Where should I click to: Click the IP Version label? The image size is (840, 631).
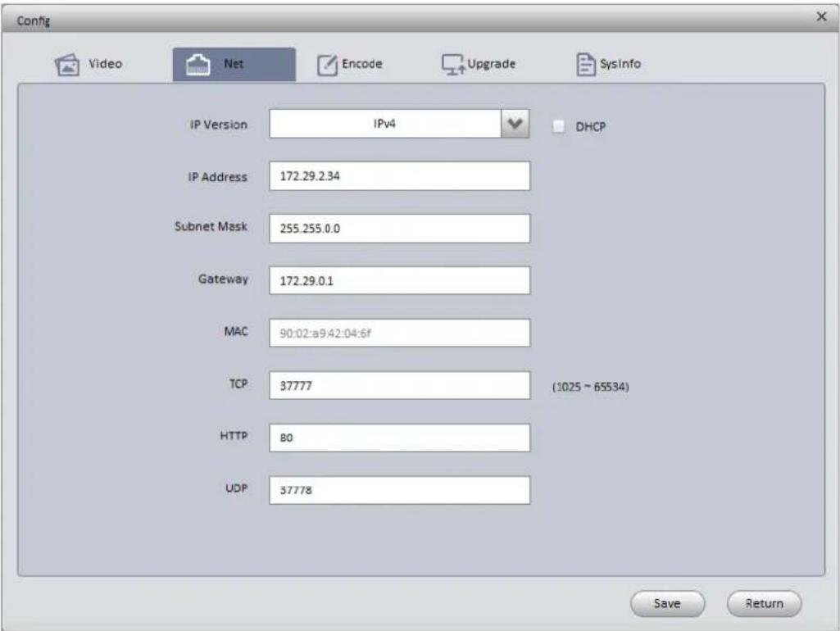(219, 125)
